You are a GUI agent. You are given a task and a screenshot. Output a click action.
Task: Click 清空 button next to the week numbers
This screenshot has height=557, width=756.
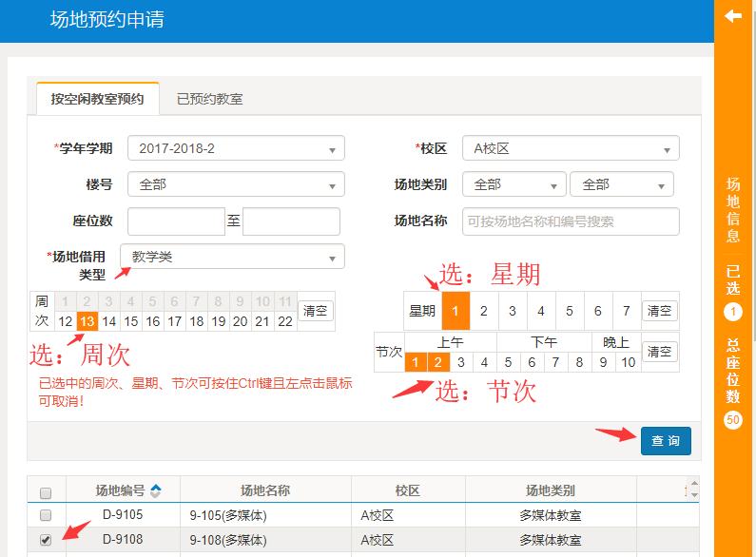(x=316, y=311)
